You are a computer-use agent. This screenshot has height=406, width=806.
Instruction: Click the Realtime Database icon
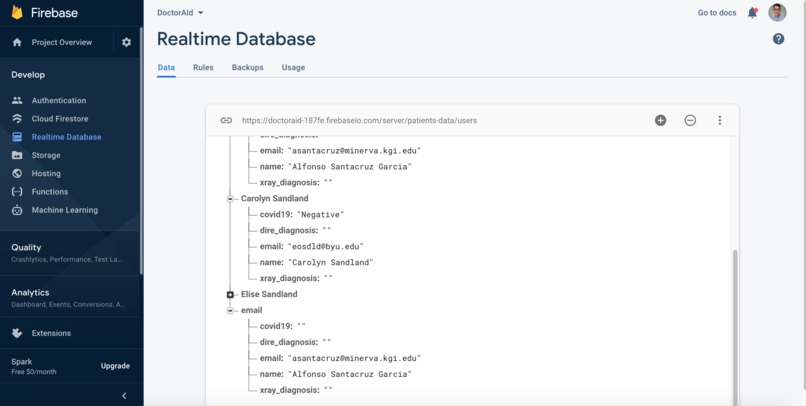pyautogui.click(x=17, y=137)
